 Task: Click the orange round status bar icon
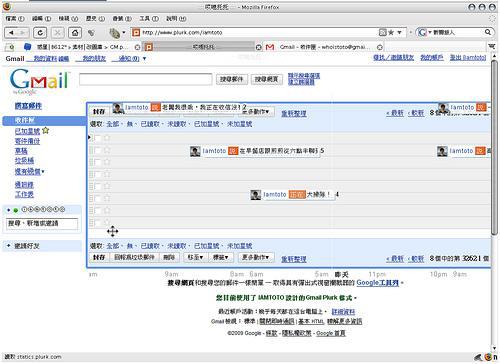click(488, 357)
